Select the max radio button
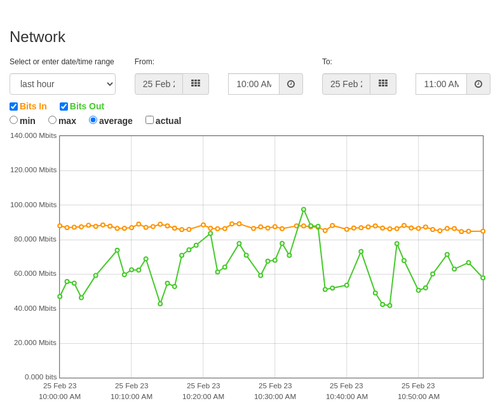The image size is (500, 403). pyautogui.click(x=52, y=120)
